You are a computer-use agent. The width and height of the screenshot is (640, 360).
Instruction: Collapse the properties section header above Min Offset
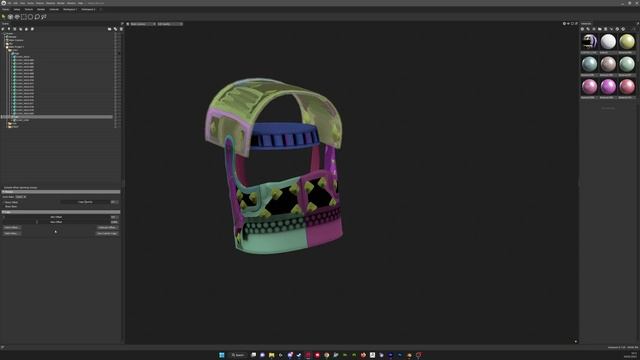(x=61, y=212)
